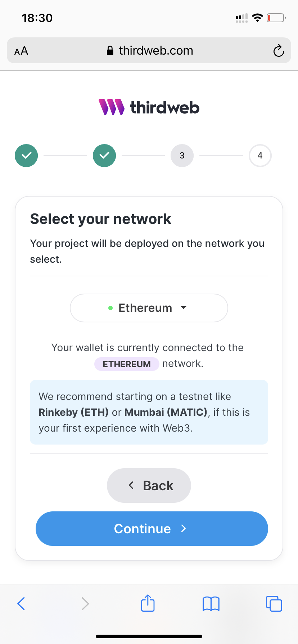The height and width of the screenshot is (644, 298).
Task: Tap the Safari reload page icon
Action: [x=279, y=51]
